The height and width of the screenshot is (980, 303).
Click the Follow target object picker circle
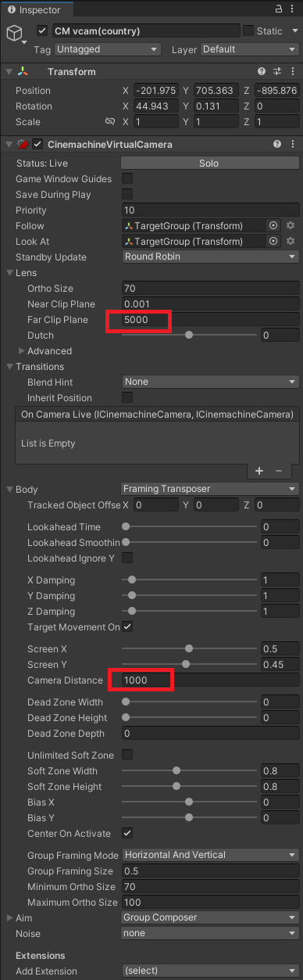pyautogui.click(x=273, y=226)
